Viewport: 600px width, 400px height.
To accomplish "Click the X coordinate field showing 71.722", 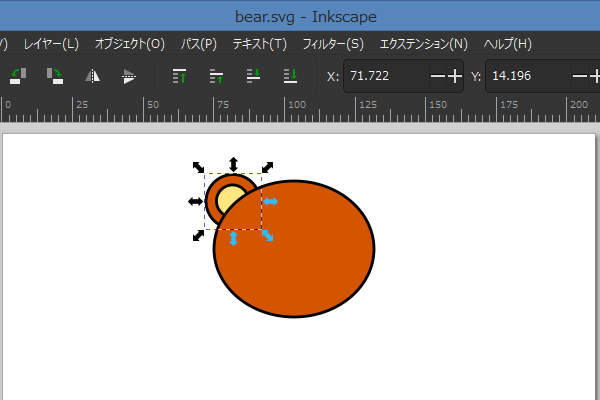I will coord(386,76).
